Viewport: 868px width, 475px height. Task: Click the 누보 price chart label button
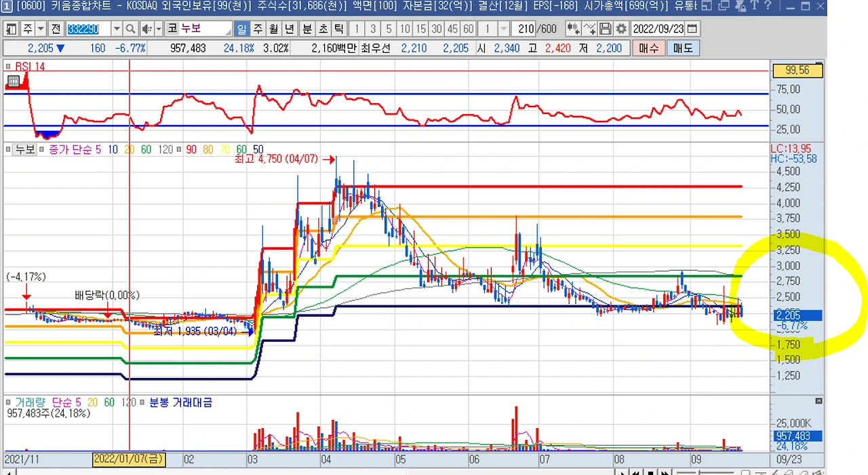click(x=25, y=149)
